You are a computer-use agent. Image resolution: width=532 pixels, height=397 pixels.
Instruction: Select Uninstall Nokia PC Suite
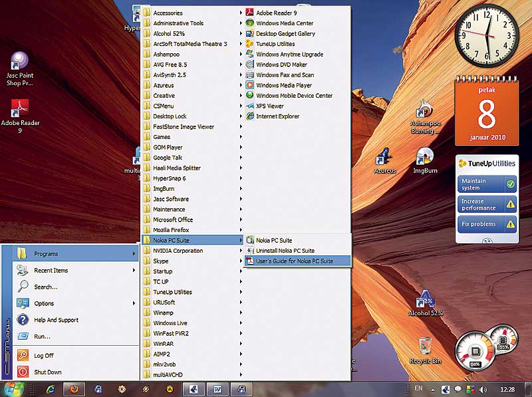(x=297, y=251)
